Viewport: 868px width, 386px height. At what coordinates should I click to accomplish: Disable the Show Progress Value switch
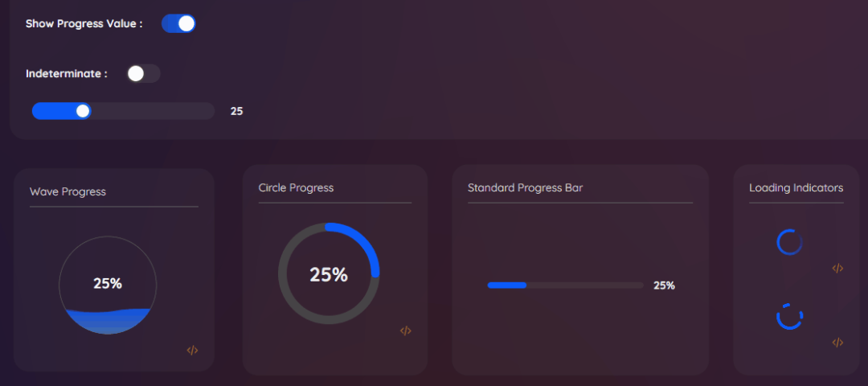click(178, 23)
